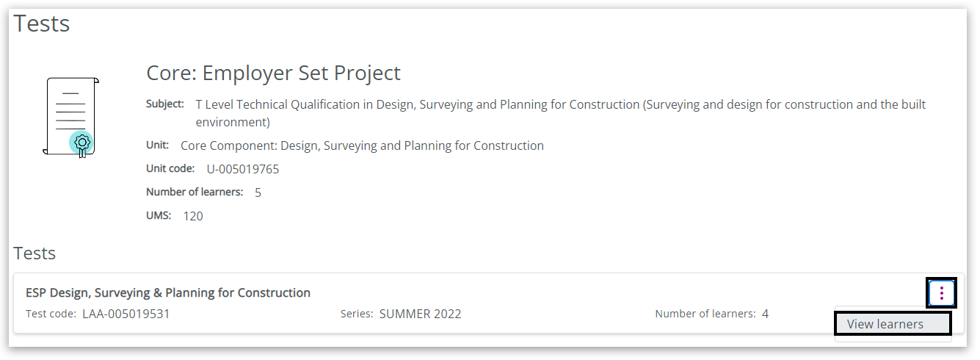Click the certificate document icon
The image size is (980, 360).
coord(71,117)
